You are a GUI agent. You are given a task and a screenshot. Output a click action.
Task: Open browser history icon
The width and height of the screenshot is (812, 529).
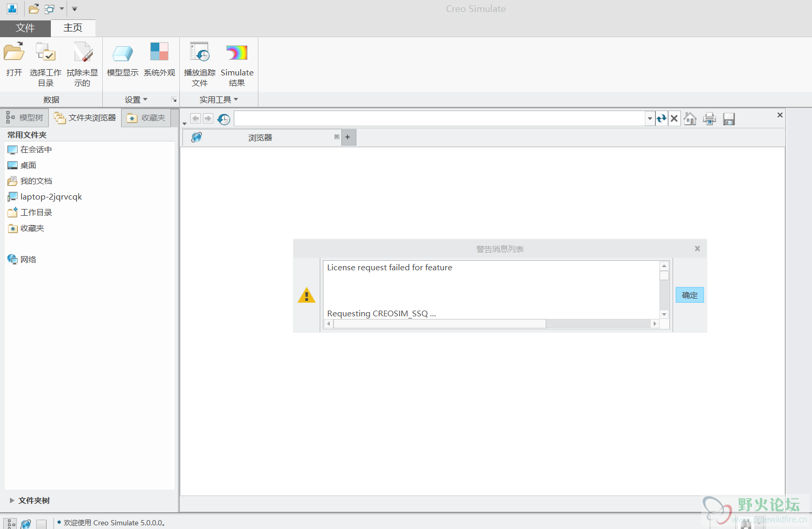pyautogui.click(x=224, y=119)
